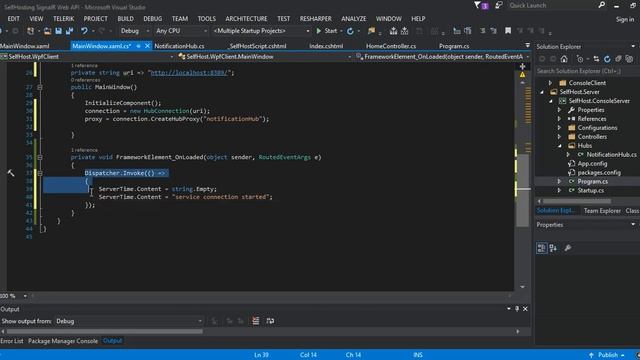The height and width of the screenshot is (360, 640).
Task: Click the Publish arrow icon in status bar
Action: [591, 355]
